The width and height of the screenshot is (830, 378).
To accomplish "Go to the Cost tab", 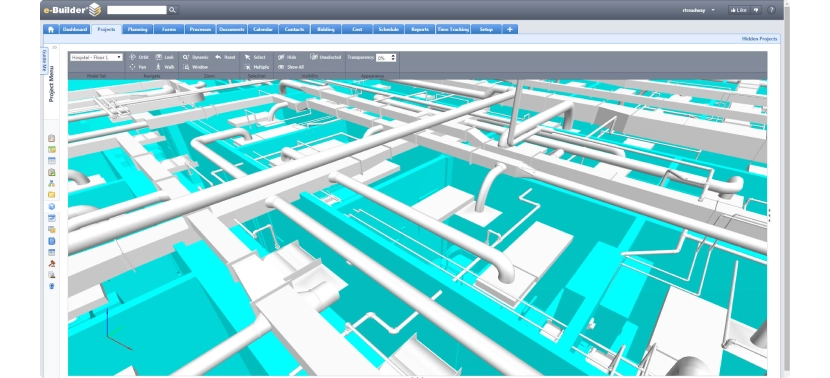I will 357,30.
